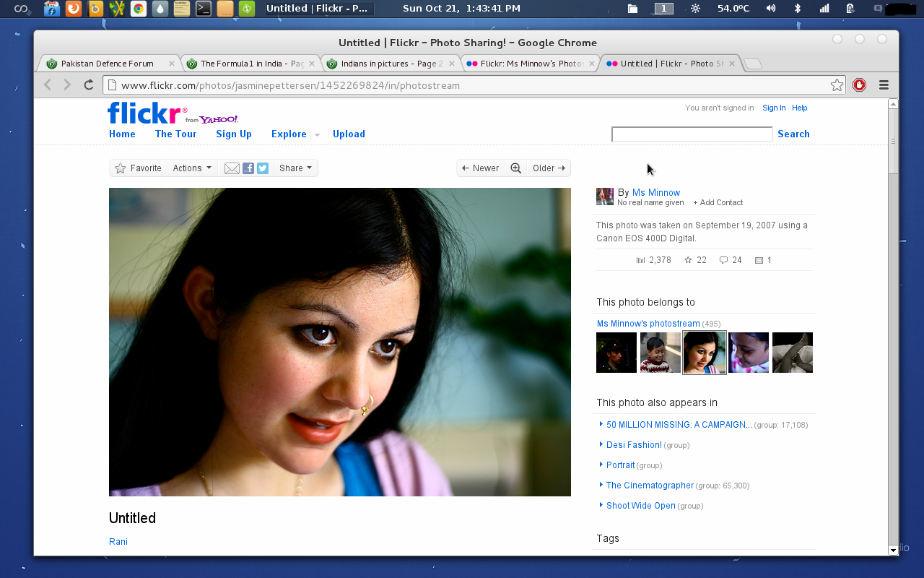Viewport: 924px width, 578px height.
Task: Go to Newer photo
Action: tap(481, 168)
